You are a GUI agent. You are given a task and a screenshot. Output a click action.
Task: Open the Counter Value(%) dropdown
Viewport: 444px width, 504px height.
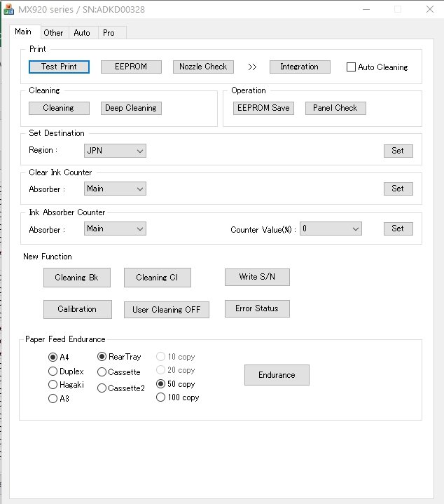point(331,229)
